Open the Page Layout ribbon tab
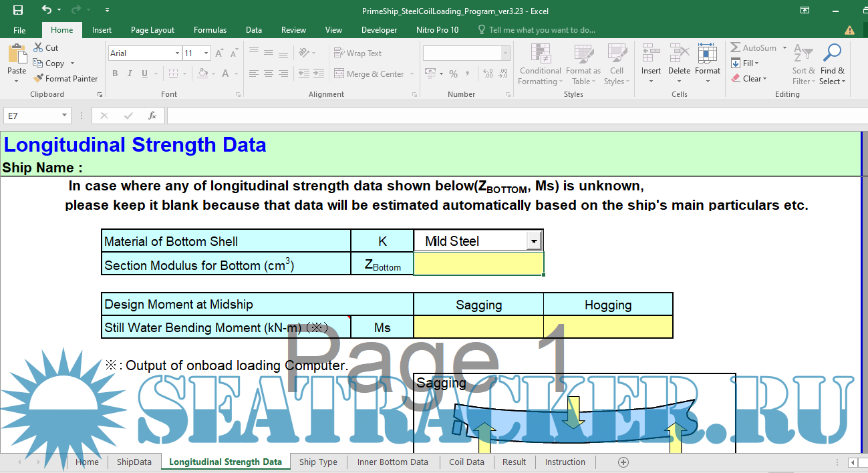Image resolution: width=868 pixels, height=473 pixels. click(152, 30)
